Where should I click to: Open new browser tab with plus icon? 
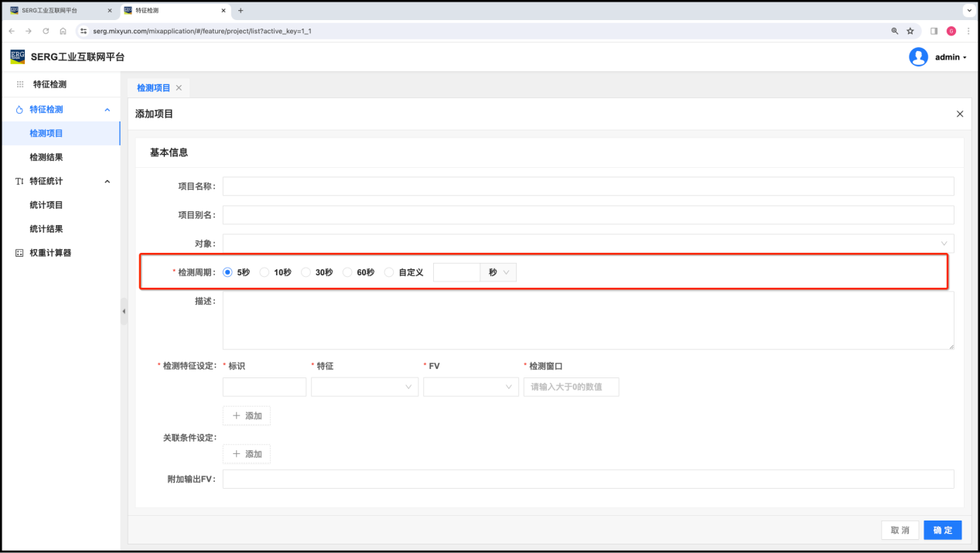click(x=241, y=11)
